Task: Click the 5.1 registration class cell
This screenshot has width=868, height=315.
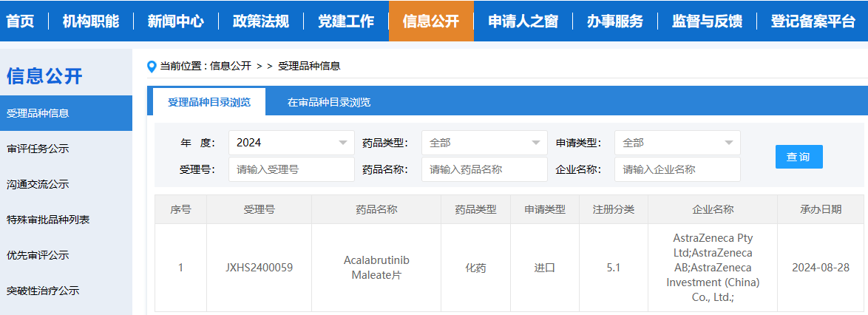Action: click(614, 268)
